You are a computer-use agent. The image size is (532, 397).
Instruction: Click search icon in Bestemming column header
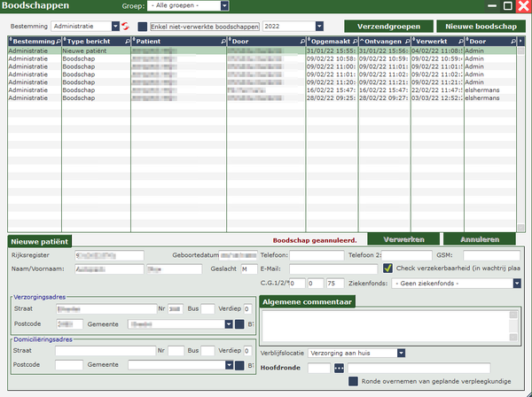coord(56,42)
